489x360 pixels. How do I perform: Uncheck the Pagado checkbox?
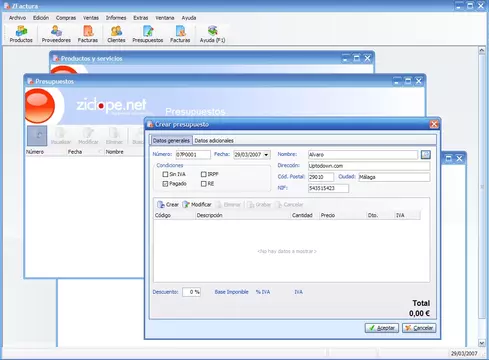[165, 184]
